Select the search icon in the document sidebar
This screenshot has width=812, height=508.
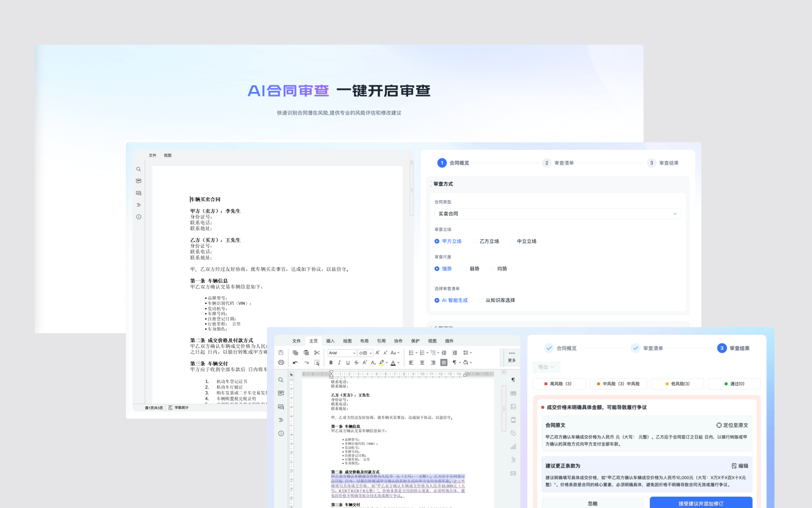pyautogui.click(x=139, y=169)
